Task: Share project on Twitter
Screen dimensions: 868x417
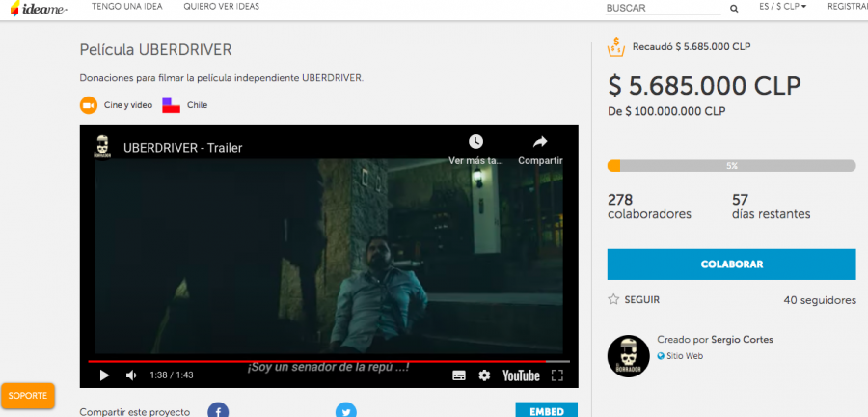Action: tap(346, 410)
